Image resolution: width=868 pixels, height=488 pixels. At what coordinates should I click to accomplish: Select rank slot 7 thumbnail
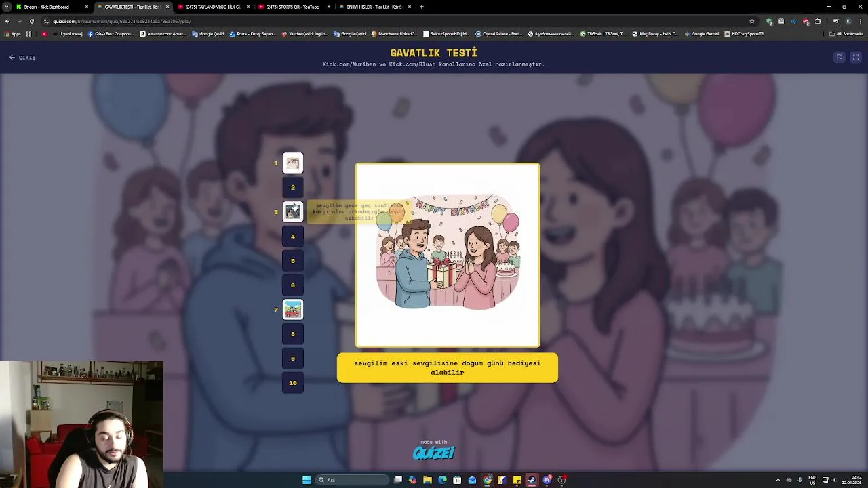pyautogui.click(x=293, y=310)
